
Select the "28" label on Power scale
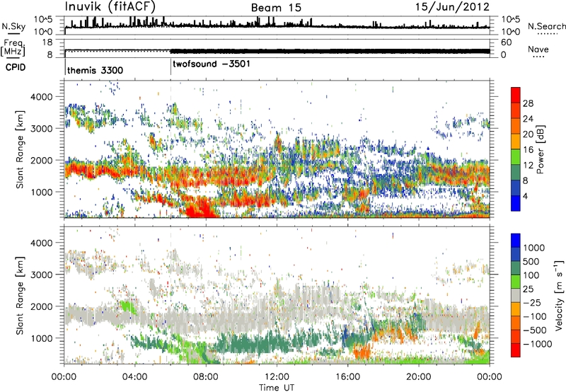pyautogui.click(x=528, y=103)
